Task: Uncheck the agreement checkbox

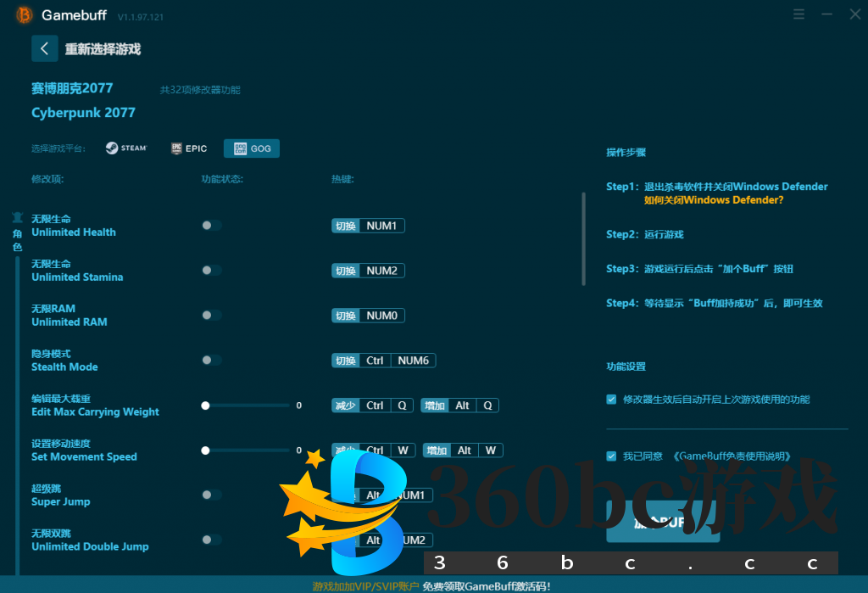Action: tap(611, 456)
